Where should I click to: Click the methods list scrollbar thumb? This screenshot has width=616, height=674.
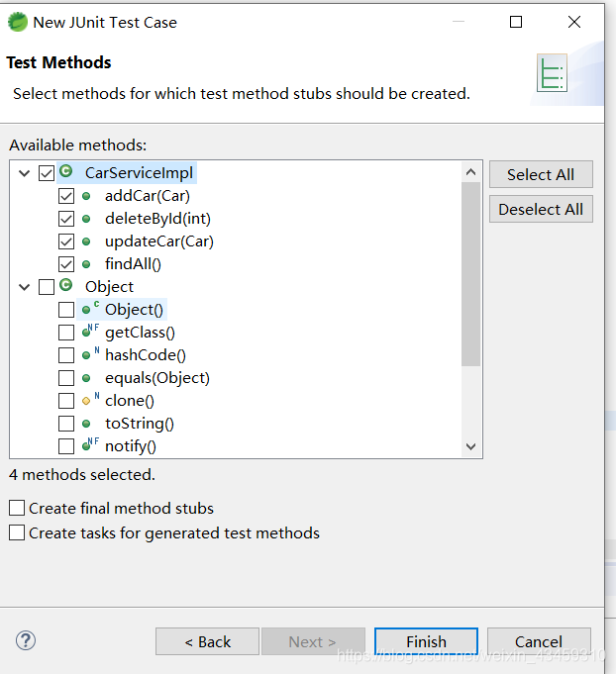471,274
